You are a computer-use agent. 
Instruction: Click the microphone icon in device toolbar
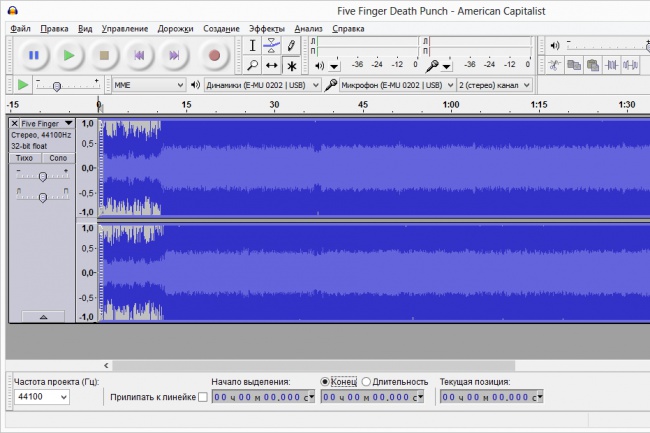pos(330,85)
